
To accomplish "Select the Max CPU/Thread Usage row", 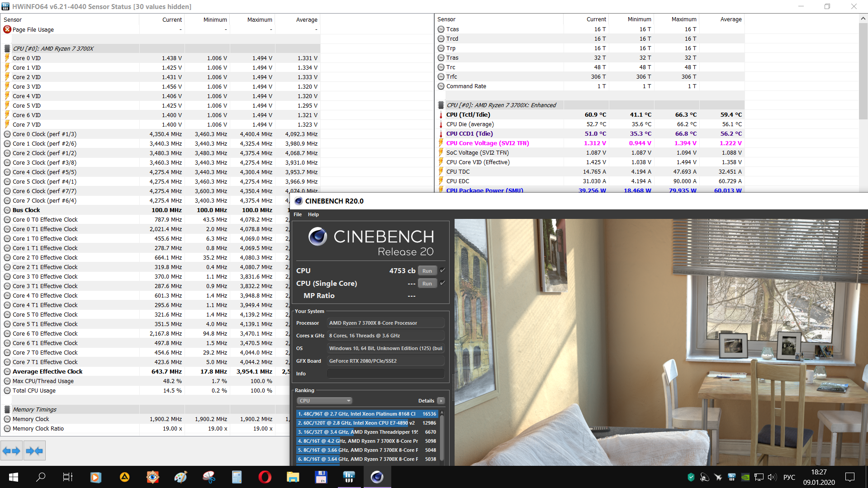I will tap(145, 381).
